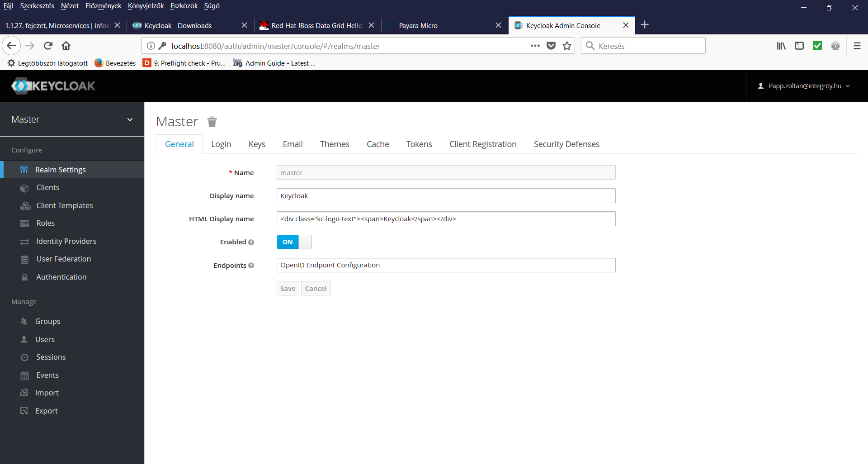Open the Bevezetés bookmark

(115, 63)
